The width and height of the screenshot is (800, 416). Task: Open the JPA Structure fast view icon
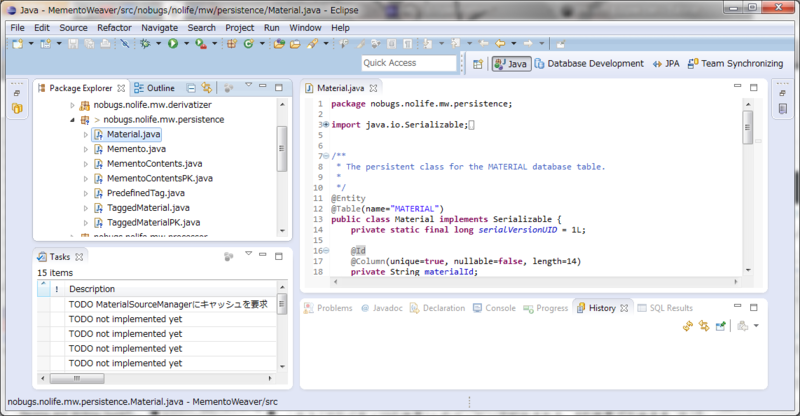[17, 108]
